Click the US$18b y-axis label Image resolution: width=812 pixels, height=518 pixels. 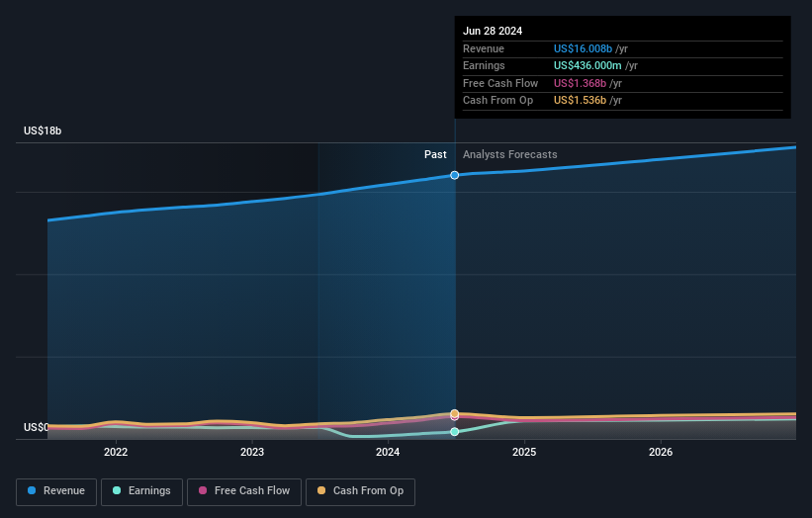point(43,130)
